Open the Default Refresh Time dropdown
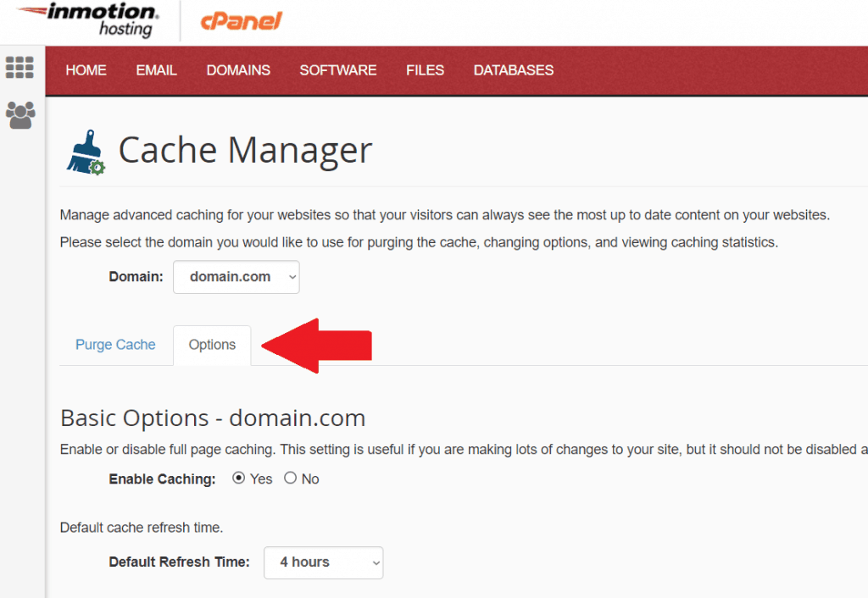868x598 pixels. (x=323, y=562)
